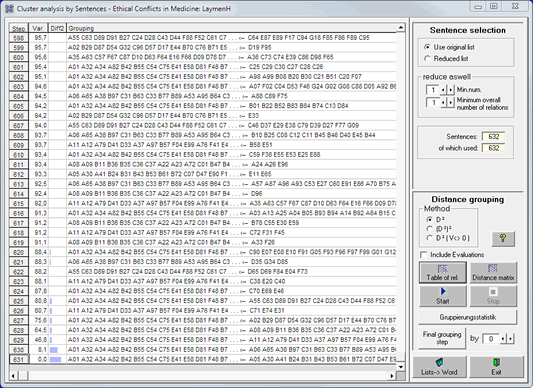Click the yellow question mark help button
533x388 pixels.
point(503,239)
